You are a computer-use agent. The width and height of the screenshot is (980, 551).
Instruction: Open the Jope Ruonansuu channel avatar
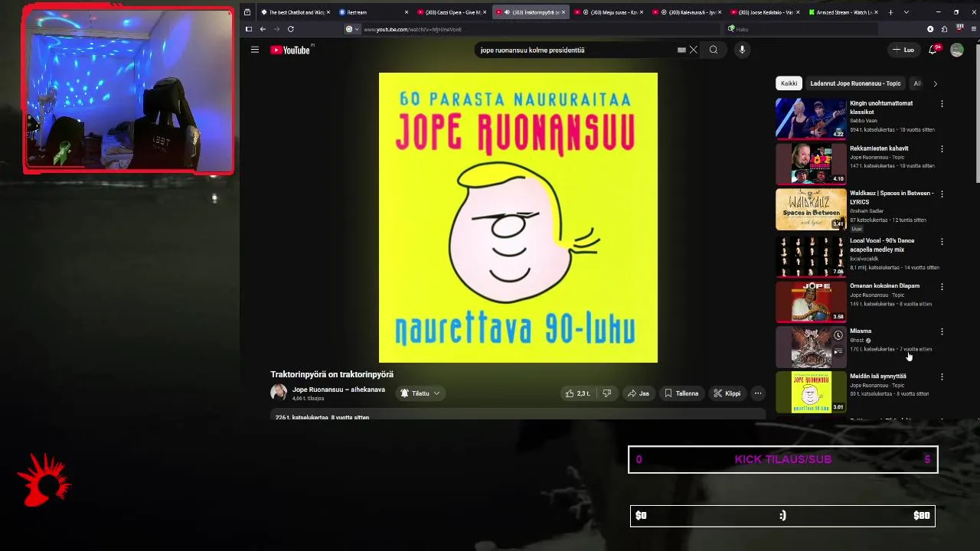click(x=279, y=393)
